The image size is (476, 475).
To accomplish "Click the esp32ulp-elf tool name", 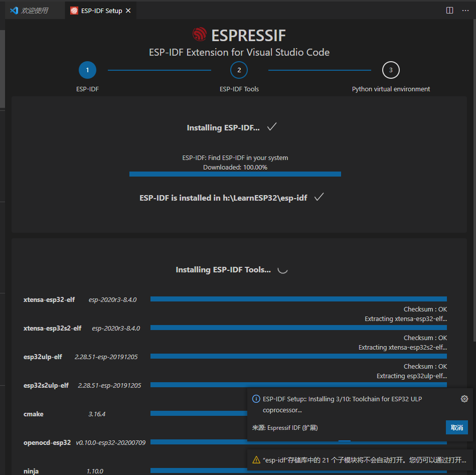I will click(43, 357).
